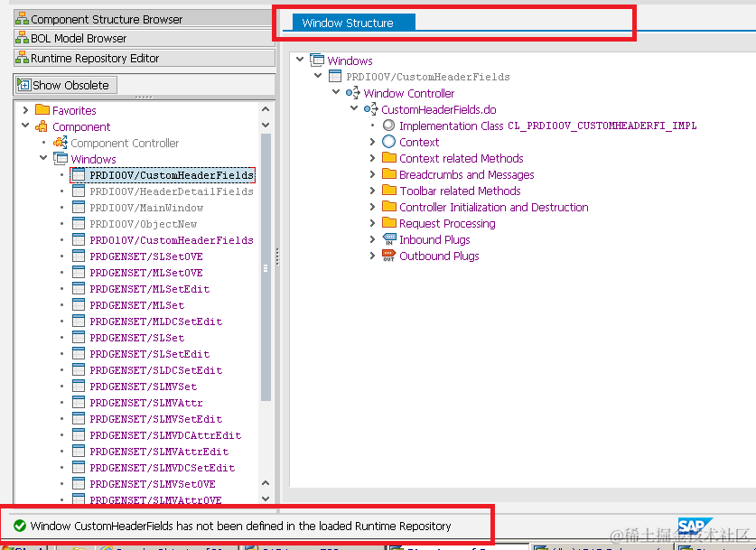
Task: Click the left tree up scroll arrow
Action: 266,109
